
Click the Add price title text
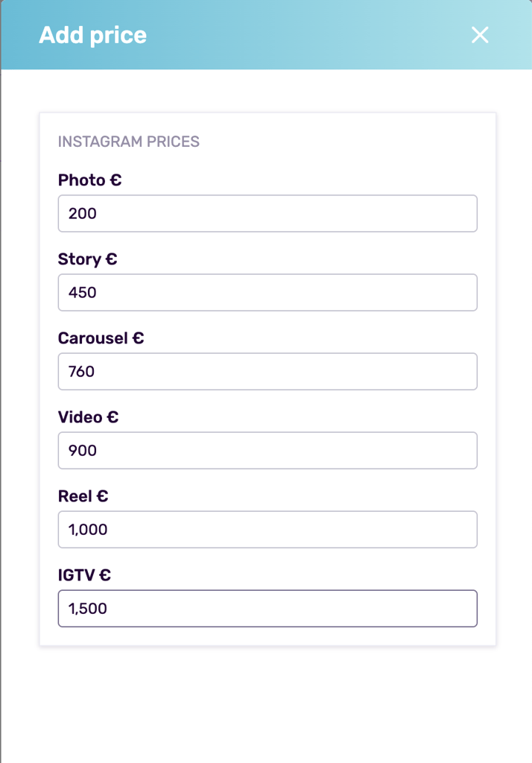coord(92,35)
